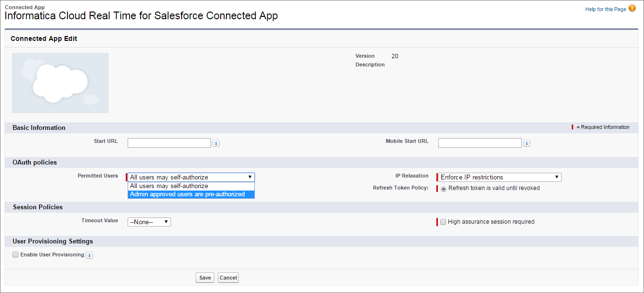Enable the User Provisioning checkbox
Screen dimensions: 644x293
(15, 255)
